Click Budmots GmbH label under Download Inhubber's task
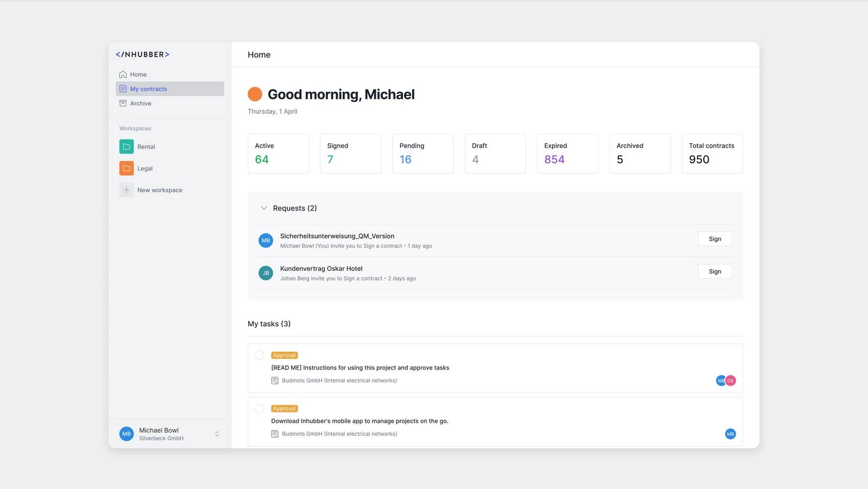 tap(339, 434)
